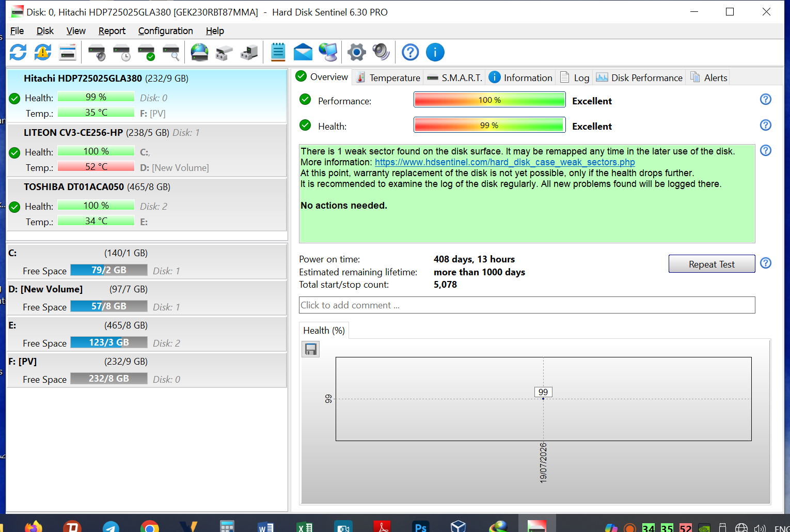
Task: Select the F: [PV] partition row
Action: click(x=147, y=370)
